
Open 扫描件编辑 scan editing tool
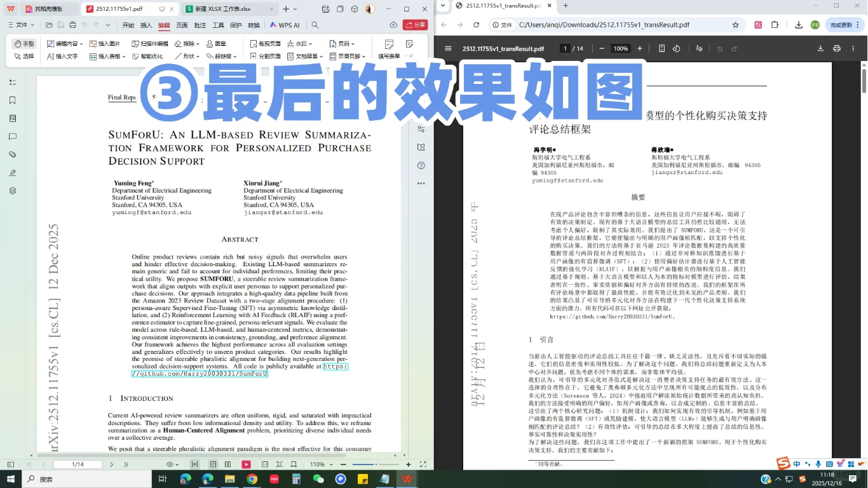[x=153, y=44]
